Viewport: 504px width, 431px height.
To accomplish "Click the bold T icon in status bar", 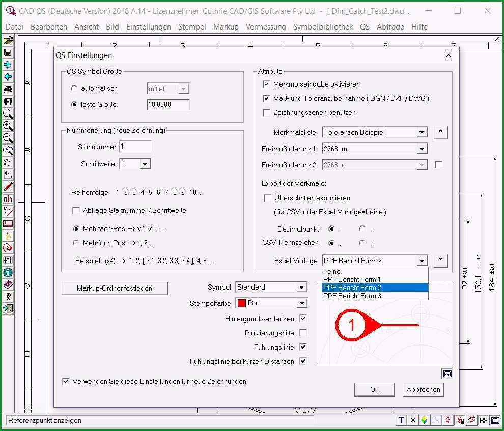I will click(401, 420).
